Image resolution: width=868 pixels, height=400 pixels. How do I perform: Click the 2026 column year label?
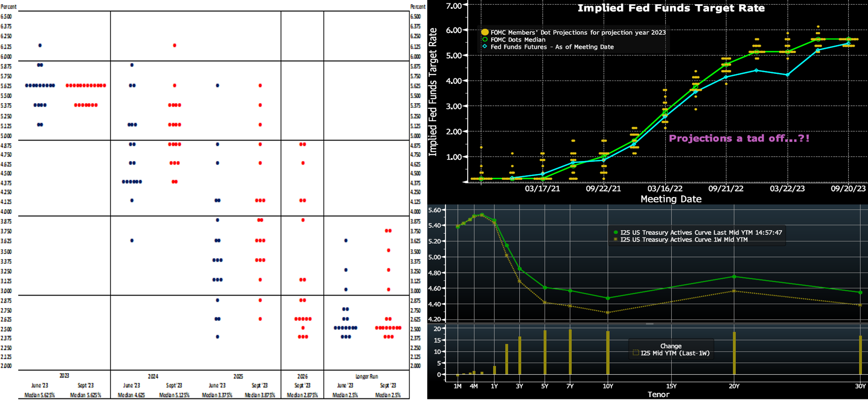click(x=302, y=377)
